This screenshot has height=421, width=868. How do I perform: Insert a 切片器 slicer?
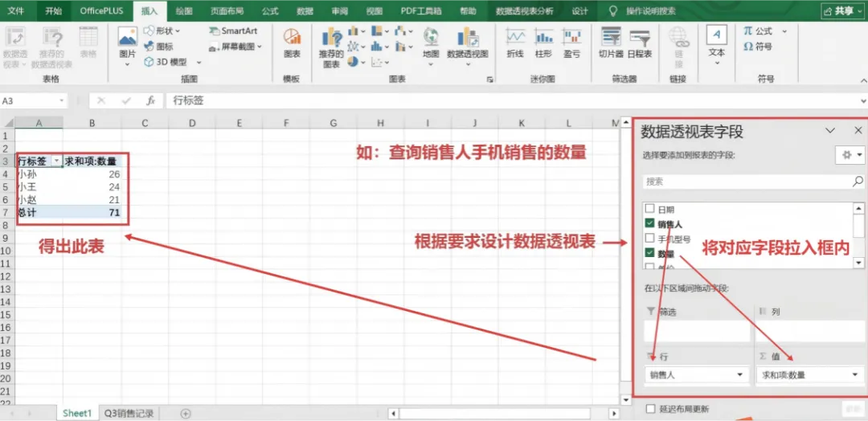tap(611, 43)
